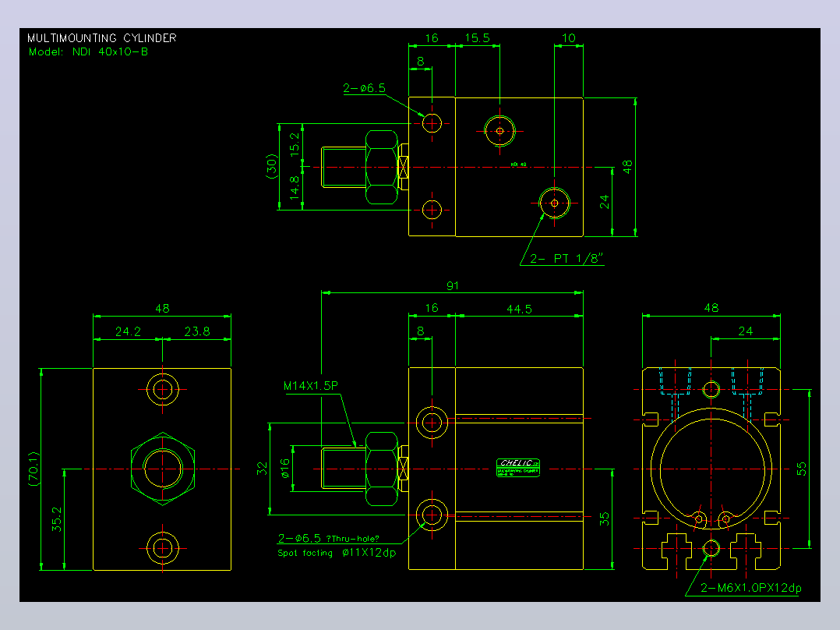840x630 pixels.
Task: Select the CHELIC nameplate on cylinder body
Action: [518, 468]
